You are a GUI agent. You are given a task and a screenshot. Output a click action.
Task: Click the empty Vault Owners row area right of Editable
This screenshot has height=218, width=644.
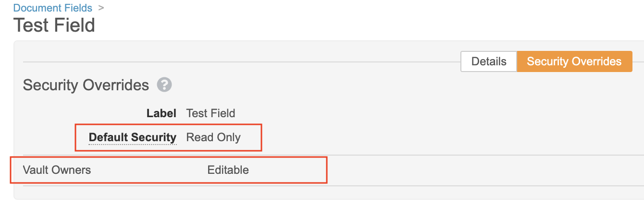click(481, 170)
